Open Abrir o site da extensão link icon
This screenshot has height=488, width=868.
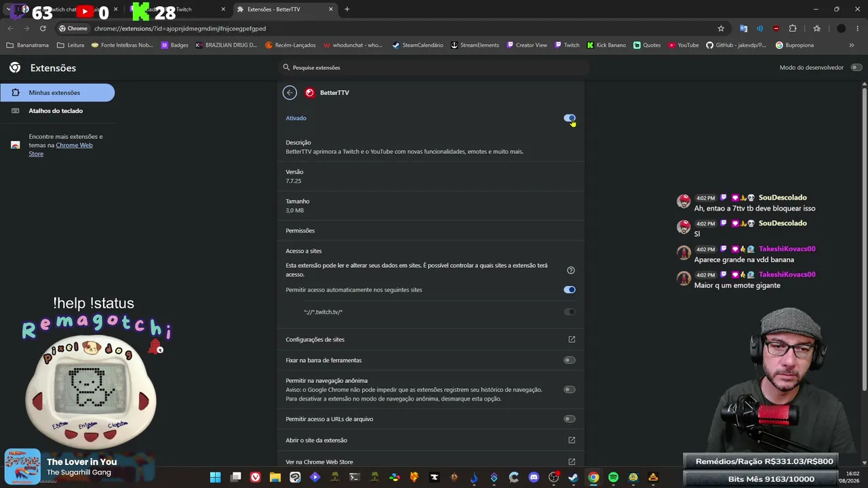(572, 440)
